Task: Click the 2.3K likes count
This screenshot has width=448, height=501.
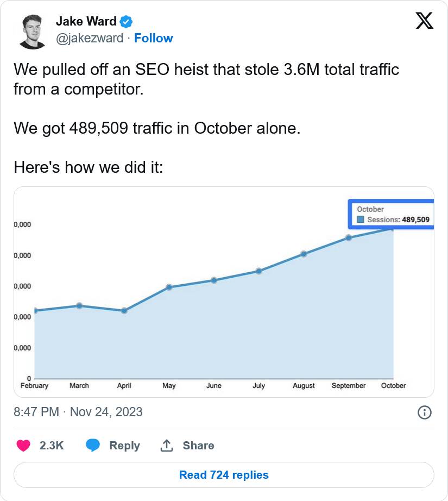Action: pyautogui.click(x=52, y=446)
